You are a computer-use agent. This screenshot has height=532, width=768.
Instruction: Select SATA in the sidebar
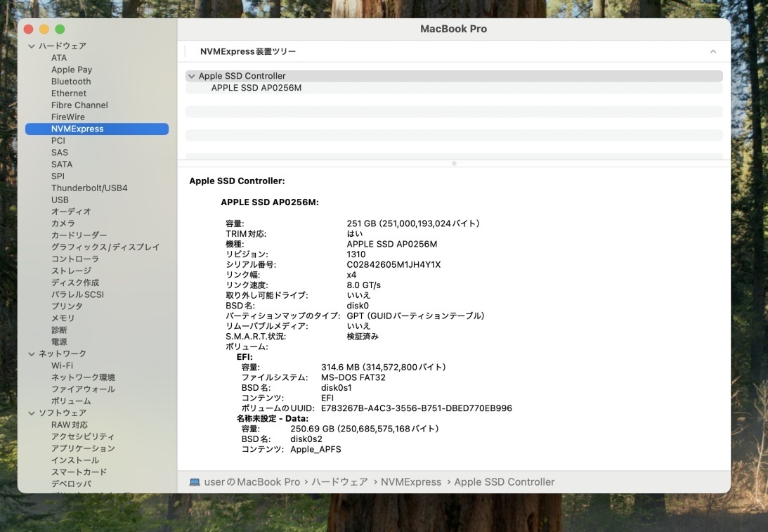click(x=62, y=164)
